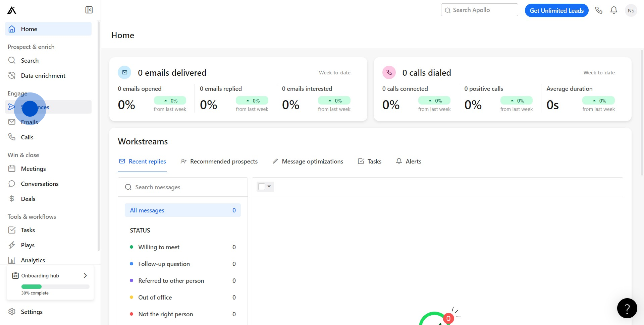The image size is (644, 325).
Task: Click the Search Apollo input field
Action: [480, 10]
